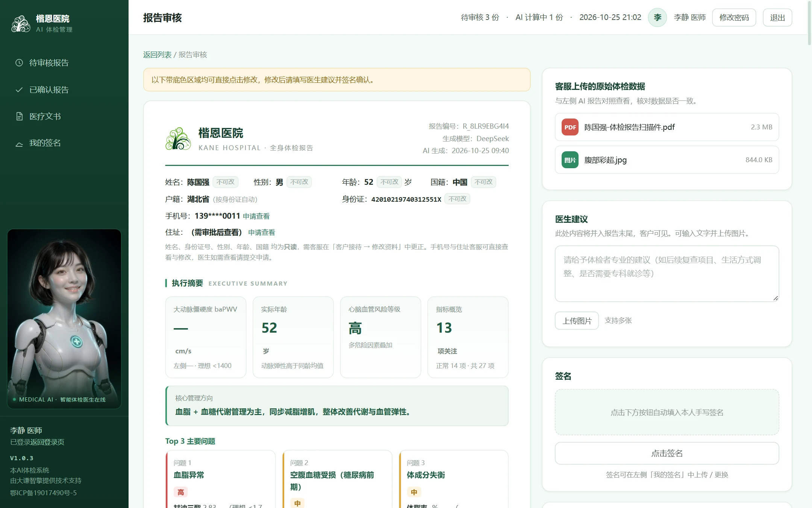Image resolution: width=812 pixels, height=508 pixels.
Task: Click the 李静 医师 name in header
Action: (690, 18)
